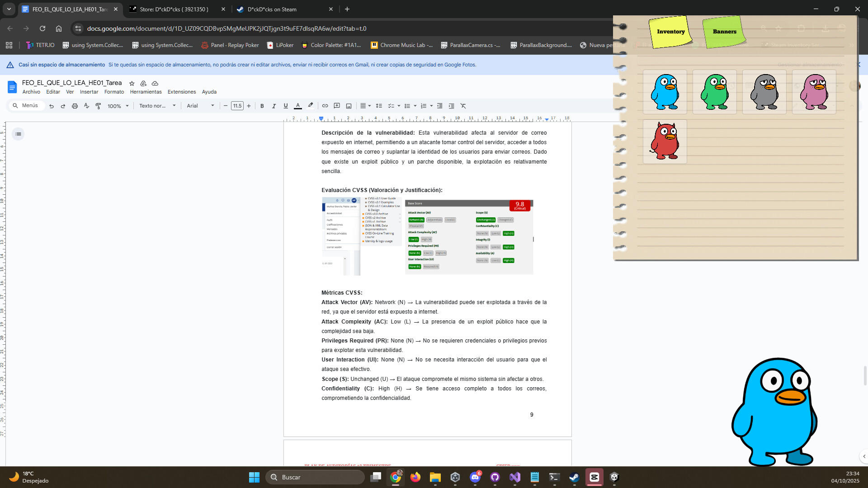The height and width of the screenshot is (488, 868).
Task: Open the Arial font dropdown
Action: (x=200, y=106)
